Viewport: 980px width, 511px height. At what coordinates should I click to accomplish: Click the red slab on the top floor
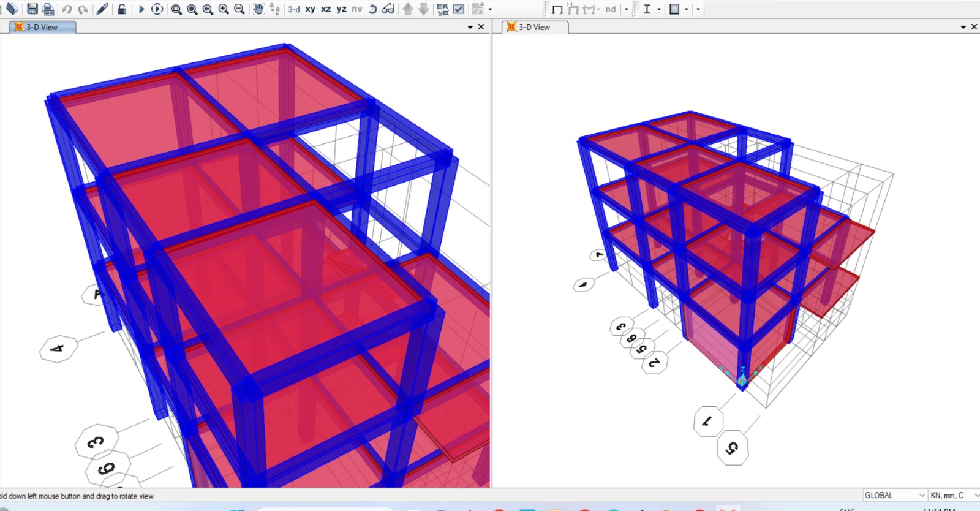coord(147,116)
